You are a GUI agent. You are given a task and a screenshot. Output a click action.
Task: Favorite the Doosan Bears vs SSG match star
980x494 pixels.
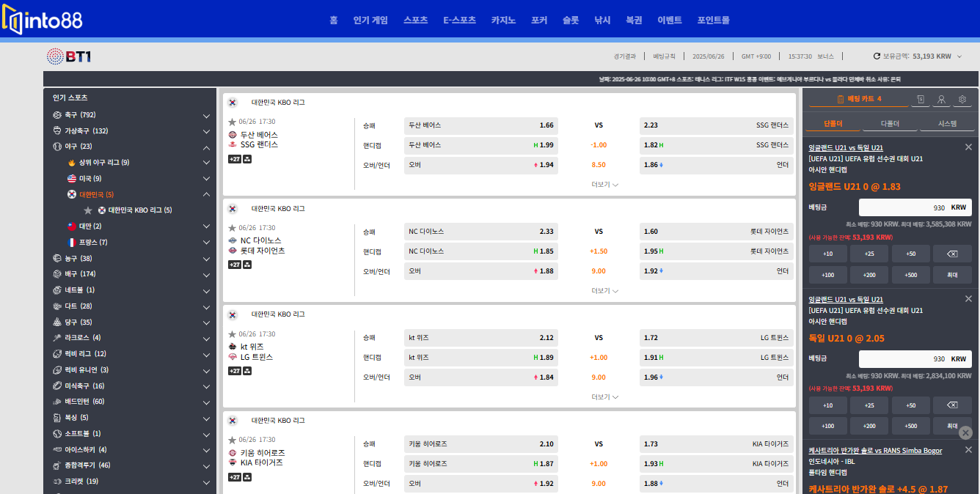click(x=233, y=122)
